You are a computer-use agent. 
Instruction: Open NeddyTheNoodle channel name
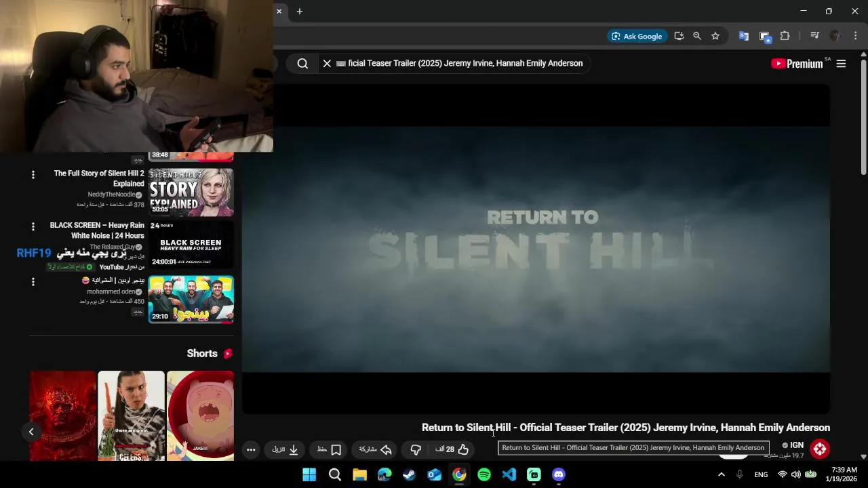(111, 195)
